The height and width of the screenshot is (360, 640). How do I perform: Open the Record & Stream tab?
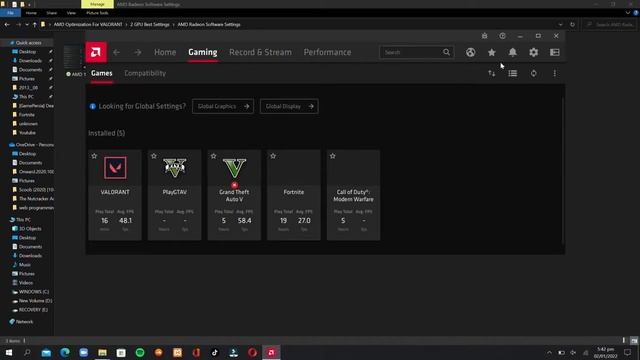click(x=260, y=52)
